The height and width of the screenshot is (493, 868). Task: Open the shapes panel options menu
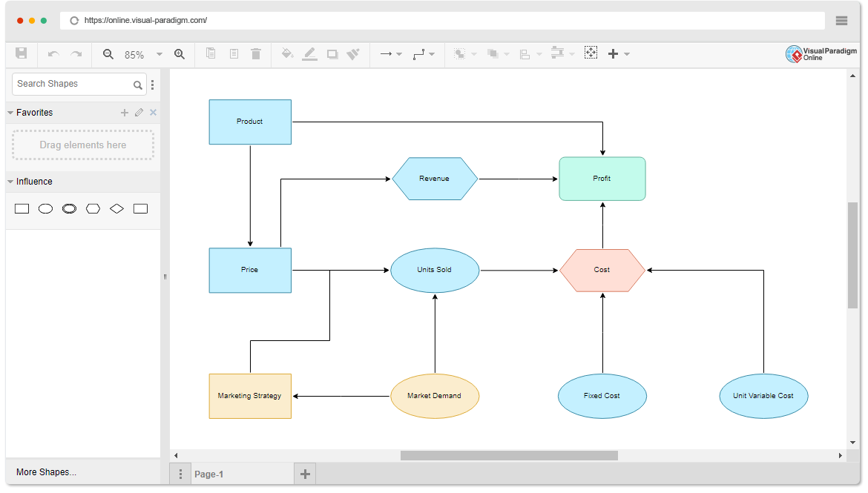pyautogui.click(x=152, y=85)
